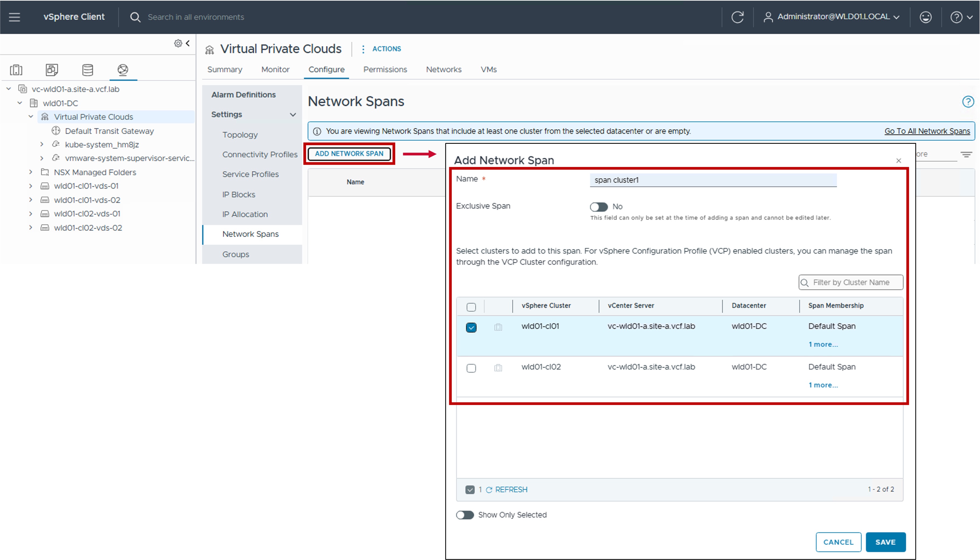Viewport: 980px width, 560px height.
Task: Open the ACTIONS menu
Action: click(x=382, y=49)
